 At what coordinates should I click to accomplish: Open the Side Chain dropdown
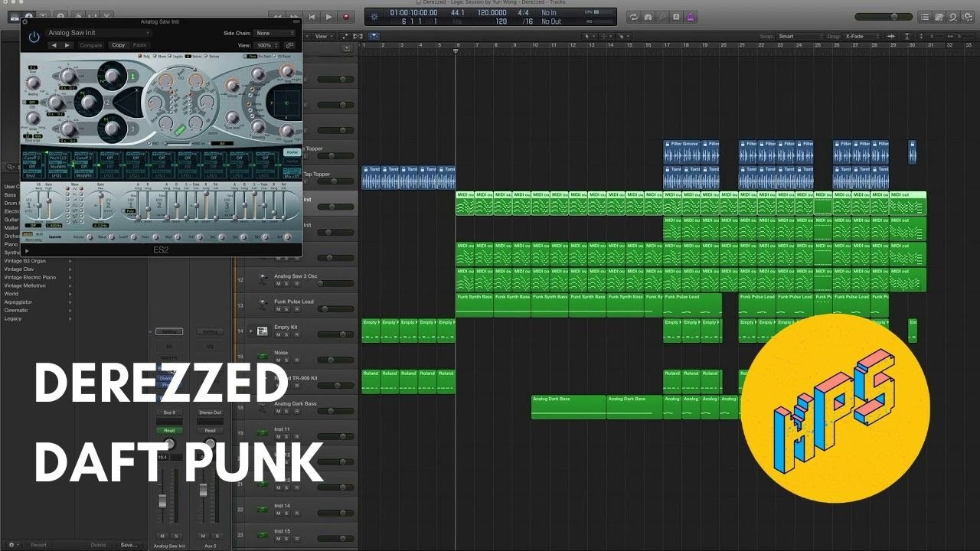point(275,33)
